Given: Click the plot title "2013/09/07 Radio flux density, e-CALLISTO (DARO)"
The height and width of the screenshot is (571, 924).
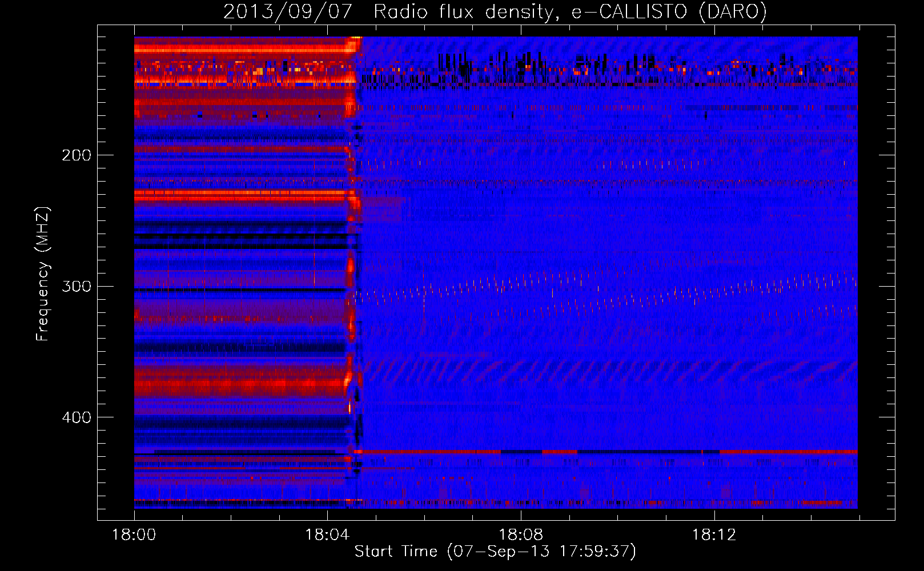Looking at the screenshot, I should [x=495, y=11].
